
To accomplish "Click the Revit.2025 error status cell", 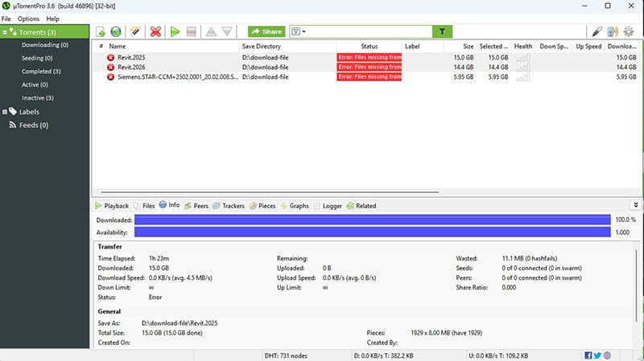I will 369,57.
